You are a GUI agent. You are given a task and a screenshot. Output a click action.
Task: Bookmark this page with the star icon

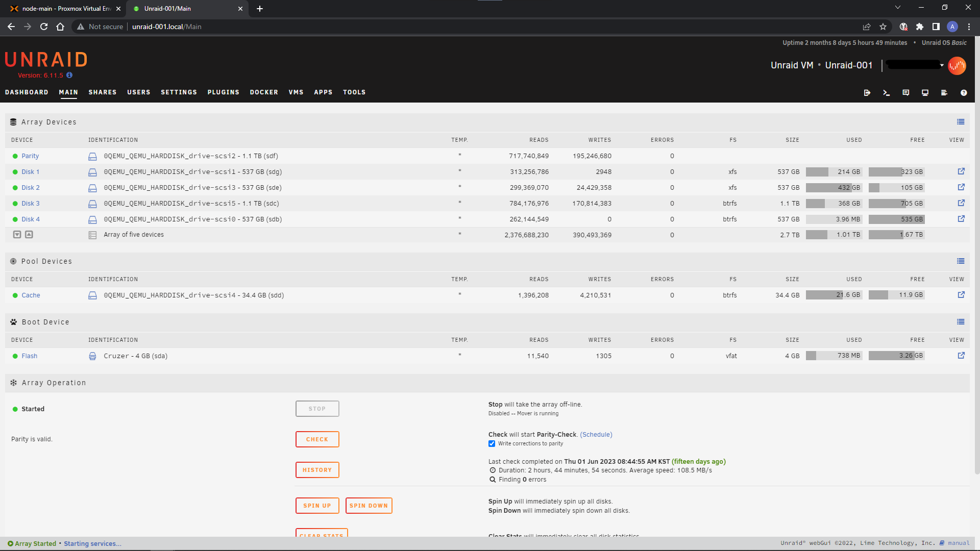pyautogui.click(x=883, y=27)
